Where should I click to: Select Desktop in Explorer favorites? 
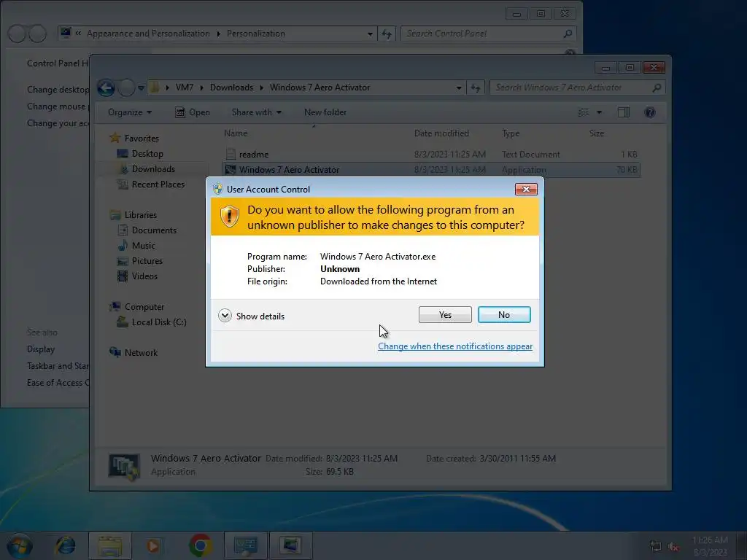pyautogui.click(x=147, y=154)
